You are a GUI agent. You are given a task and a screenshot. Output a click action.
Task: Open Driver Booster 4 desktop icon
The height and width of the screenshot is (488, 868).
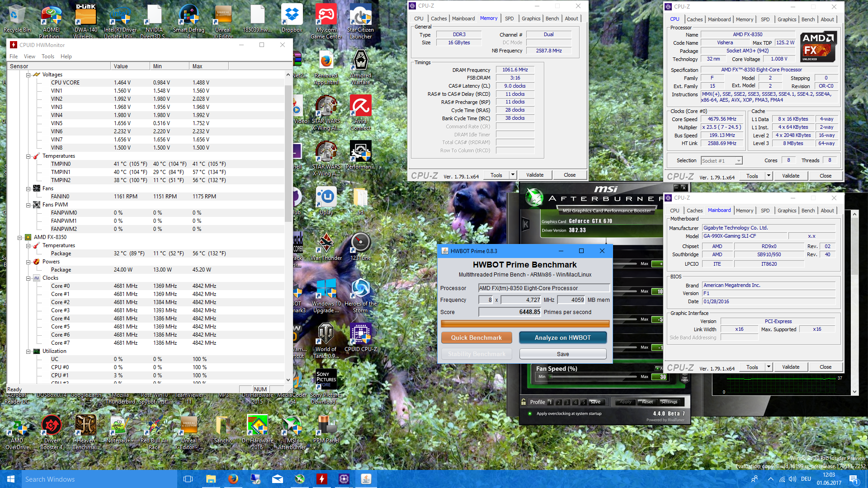tap(51, 432)
